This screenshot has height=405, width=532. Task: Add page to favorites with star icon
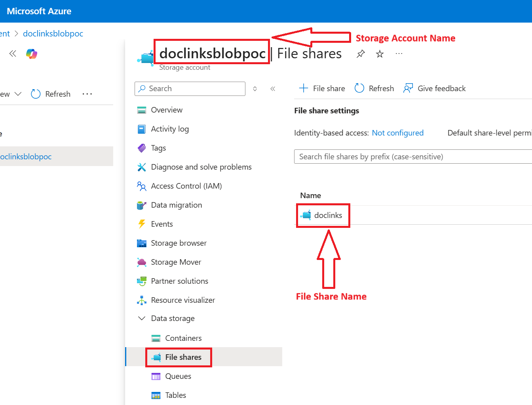click(x=380, y=54)
